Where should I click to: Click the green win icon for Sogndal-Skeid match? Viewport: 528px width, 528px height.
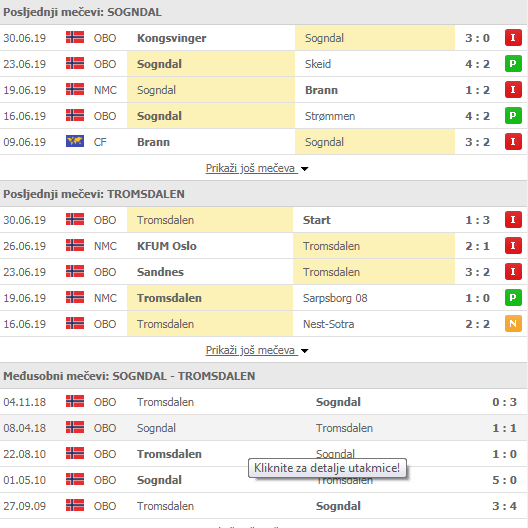click(513, 64)
